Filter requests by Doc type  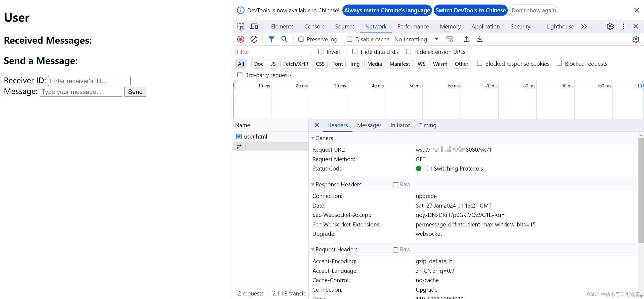259,64
